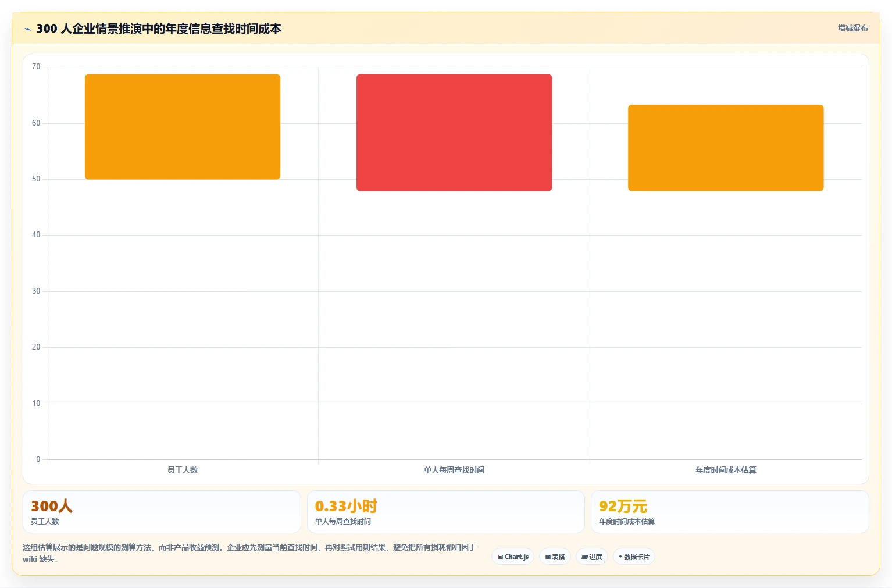Click the 员工人数 x-axis label

coord(183,470)
